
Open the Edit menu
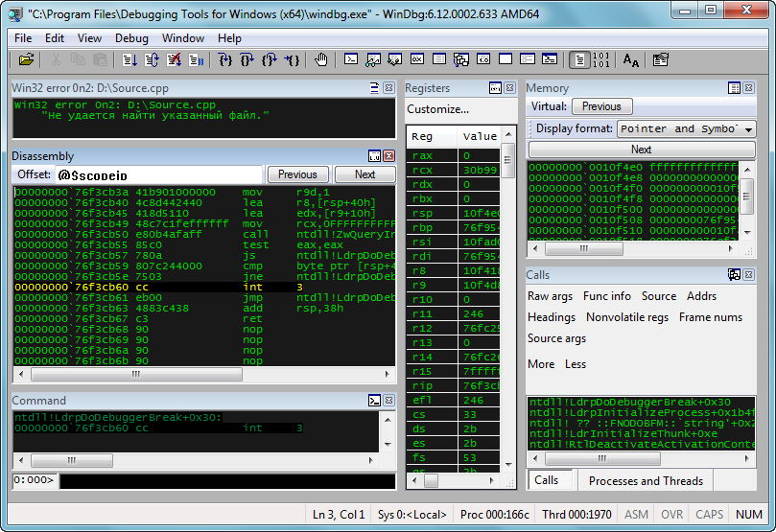[x=55, y=38]
